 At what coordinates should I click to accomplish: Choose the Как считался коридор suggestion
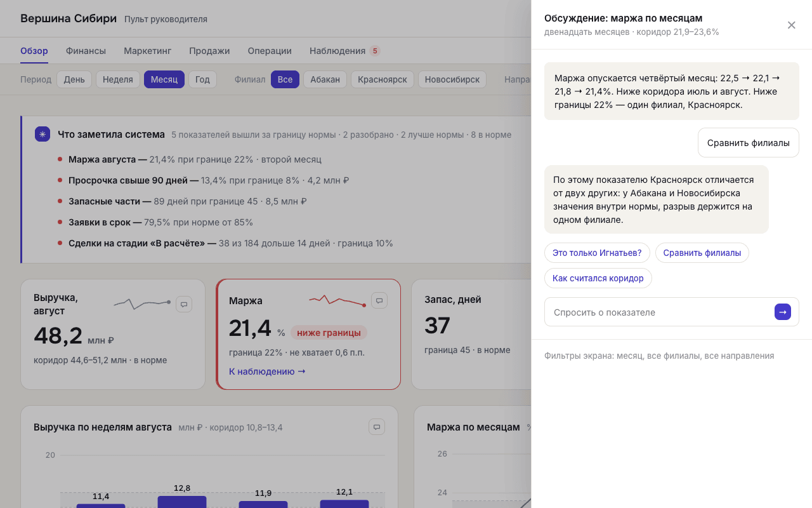[598, 278]
